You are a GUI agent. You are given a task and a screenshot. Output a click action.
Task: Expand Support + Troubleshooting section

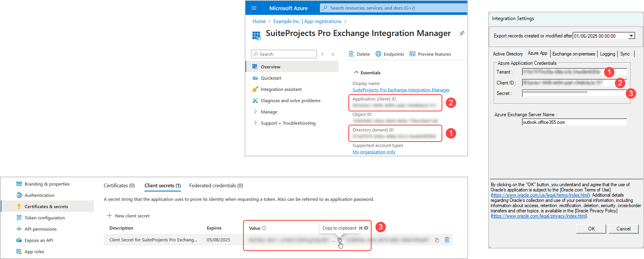284,123
